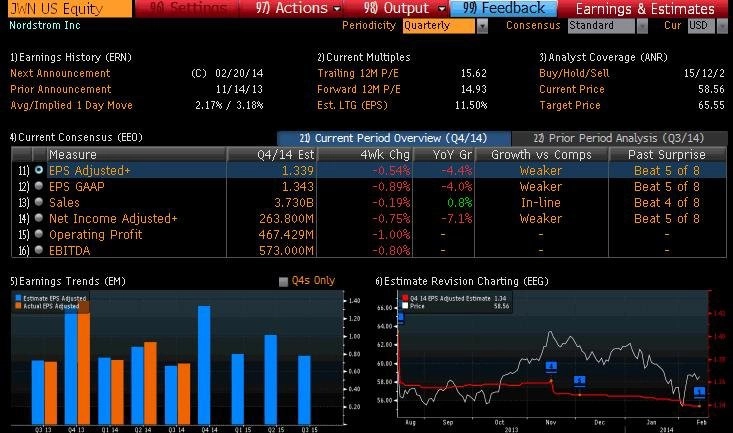Viewport: 733px width, 433px height.
Task: Open Analyst Coverage (ANR) section
Action: (x=604, y=58)
